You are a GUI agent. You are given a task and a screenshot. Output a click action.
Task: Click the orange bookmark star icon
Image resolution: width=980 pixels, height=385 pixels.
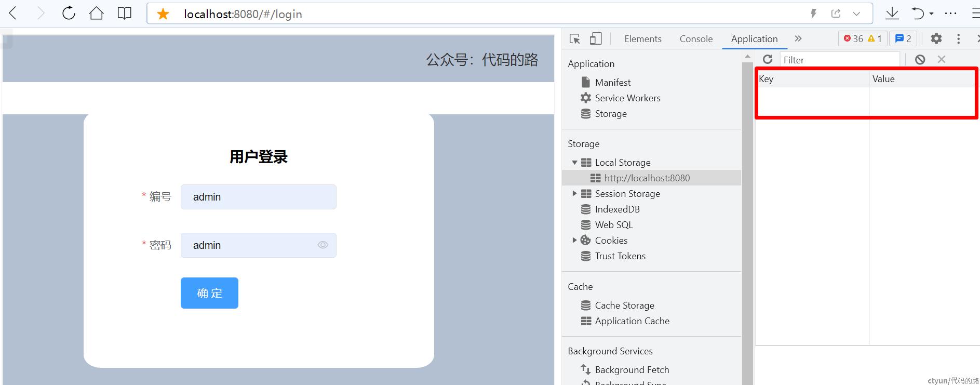pyautogui.click(x=163, y=14)
